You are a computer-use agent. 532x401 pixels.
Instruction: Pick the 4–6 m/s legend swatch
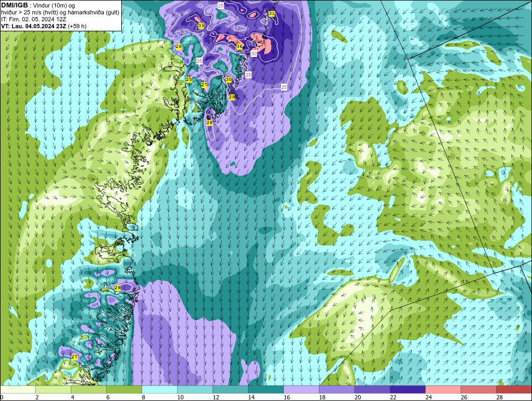(88, 389)
